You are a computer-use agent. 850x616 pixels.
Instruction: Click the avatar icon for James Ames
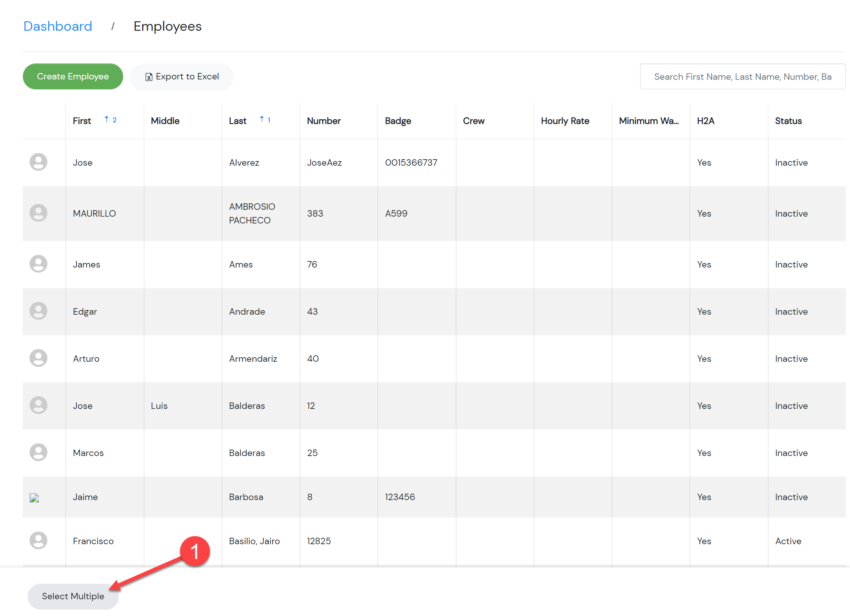38,264
